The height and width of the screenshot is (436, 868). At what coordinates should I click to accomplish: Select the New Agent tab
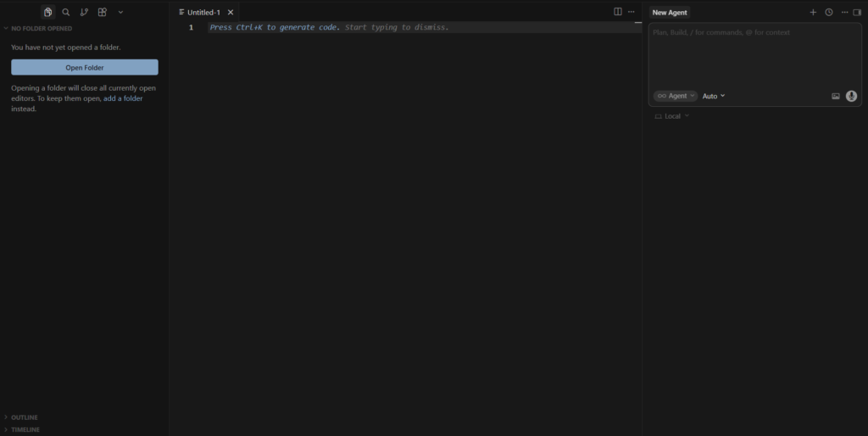670,13
